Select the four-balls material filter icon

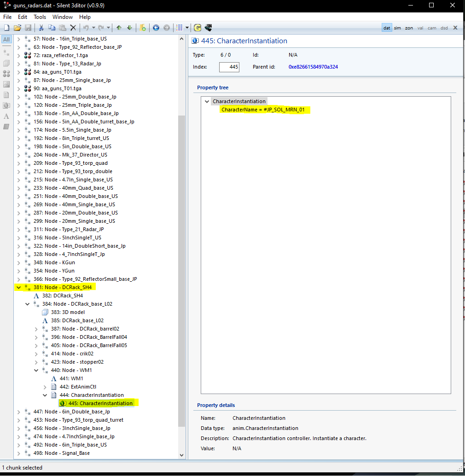[6, 74]
